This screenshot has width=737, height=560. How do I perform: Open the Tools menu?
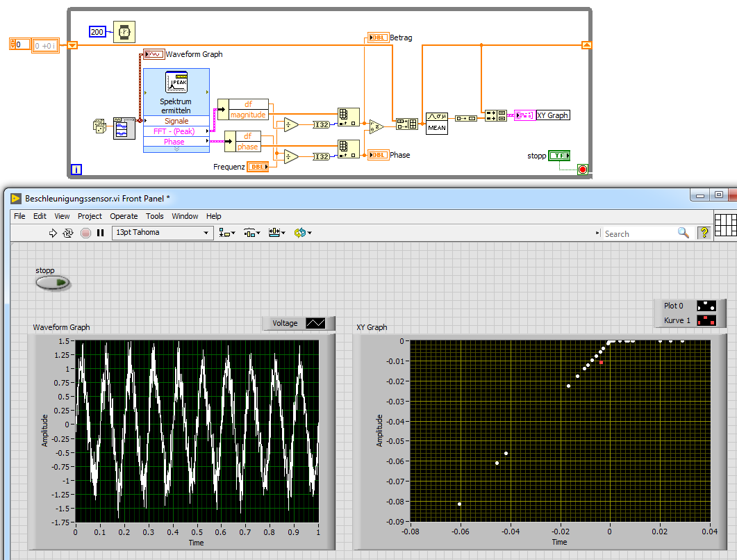click(x=155, y=216)
